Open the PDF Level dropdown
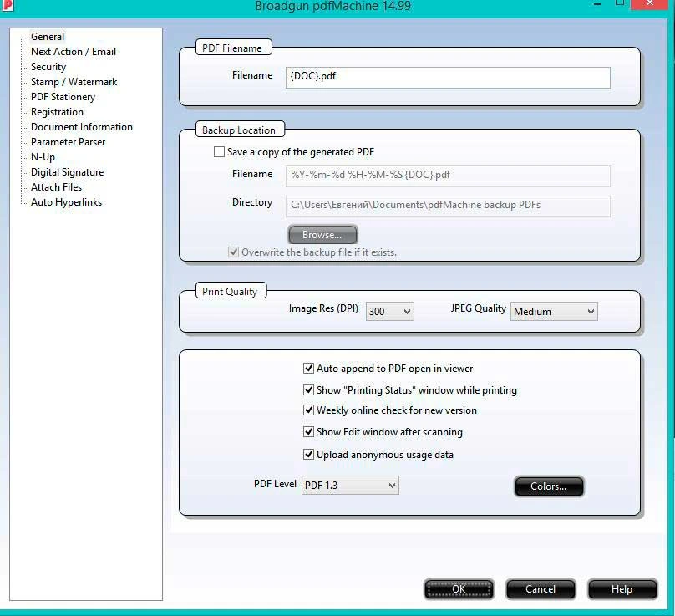This screenshot has width=675, height=616. tap(350, 486)
